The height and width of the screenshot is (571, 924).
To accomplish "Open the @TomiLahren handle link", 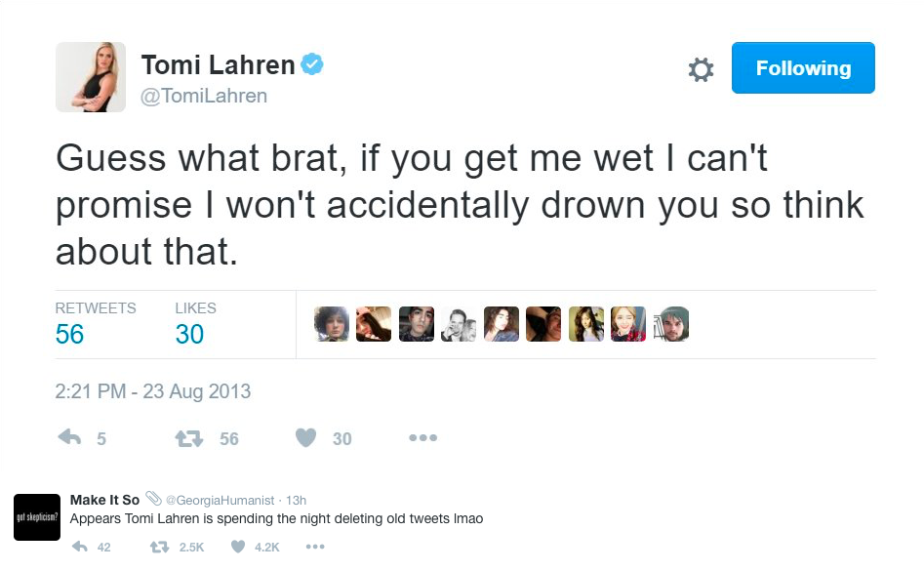I will click(204, 96).
